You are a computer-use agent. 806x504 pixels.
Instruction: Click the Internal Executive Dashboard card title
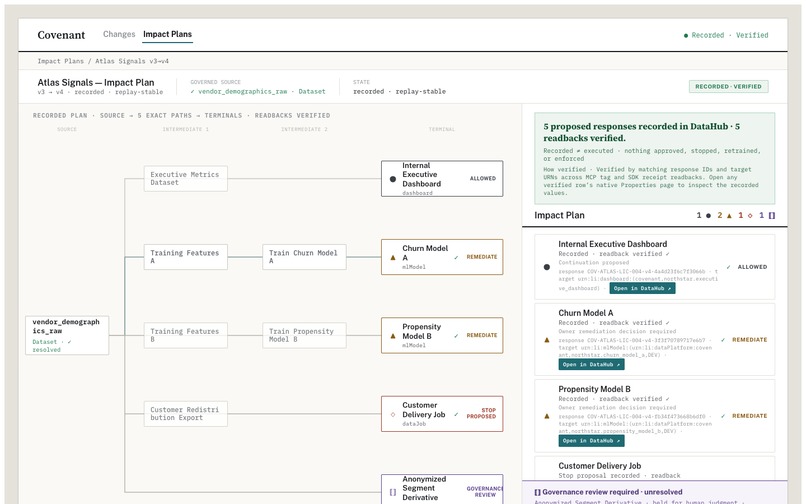(x=613, y=244)
